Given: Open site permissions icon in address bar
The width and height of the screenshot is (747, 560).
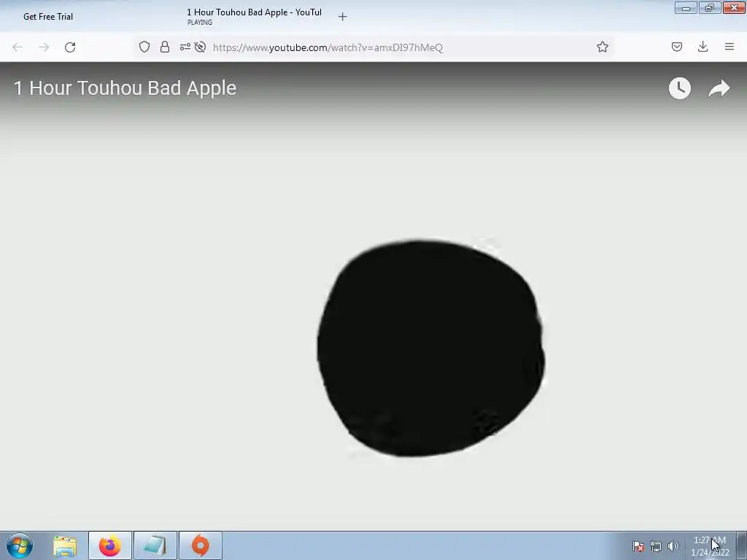Looking at the screenshot, I should (185, 47).
